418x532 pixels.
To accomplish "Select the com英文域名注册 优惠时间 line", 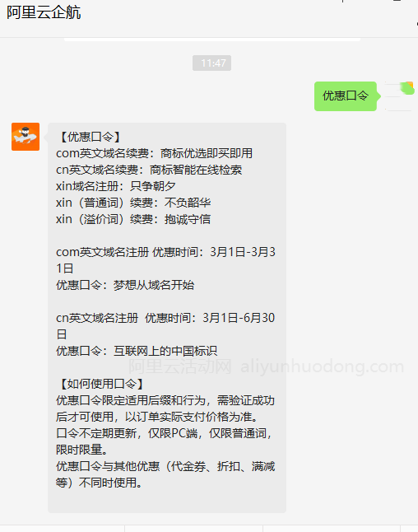I will point(165,260).
